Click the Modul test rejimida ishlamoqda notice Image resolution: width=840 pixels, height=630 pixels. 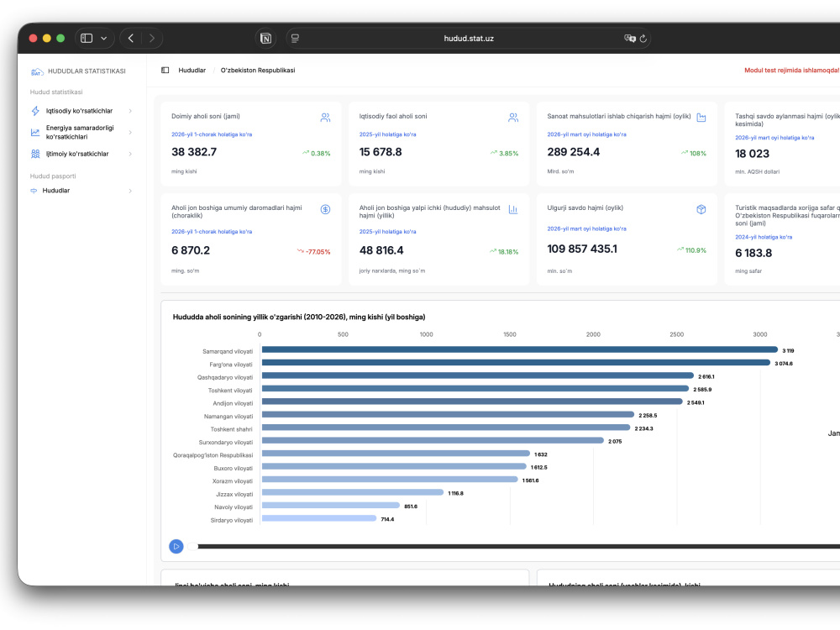click(x=792, y=71)
